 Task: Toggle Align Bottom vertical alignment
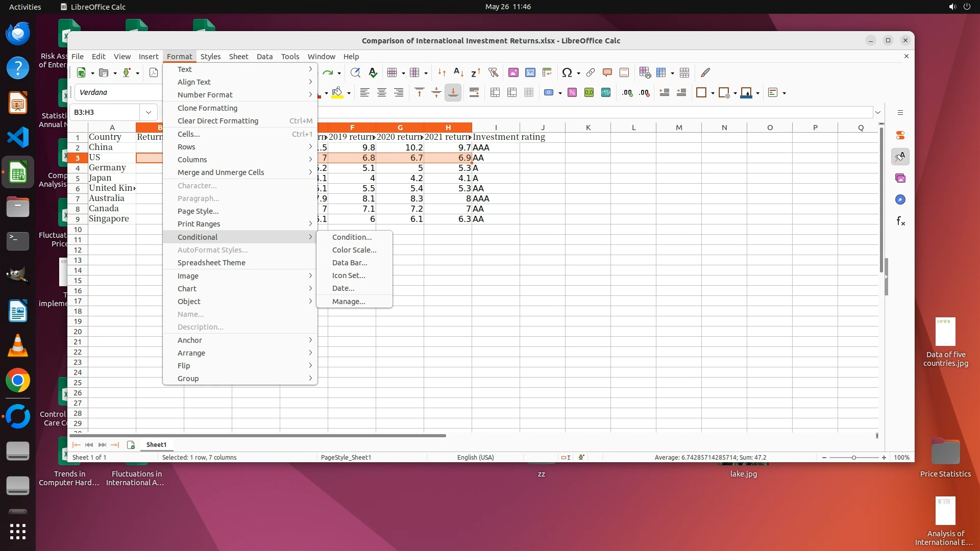(x=453, y=92)
